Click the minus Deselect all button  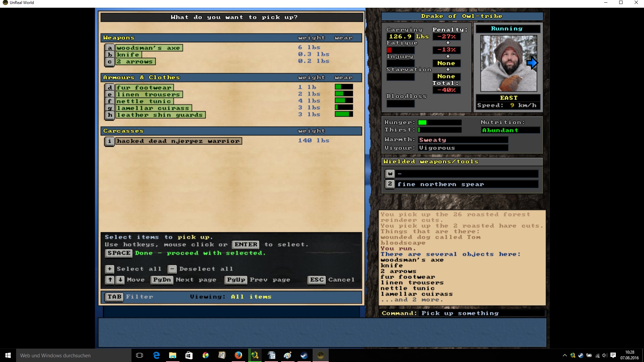[x=172, y=269]
